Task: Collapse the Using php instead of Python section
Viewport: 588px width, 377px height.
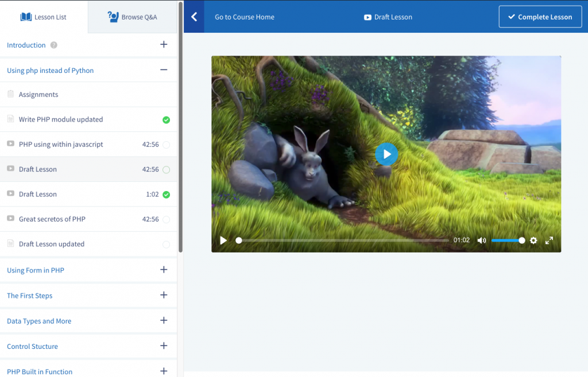Action: [164, 70]
